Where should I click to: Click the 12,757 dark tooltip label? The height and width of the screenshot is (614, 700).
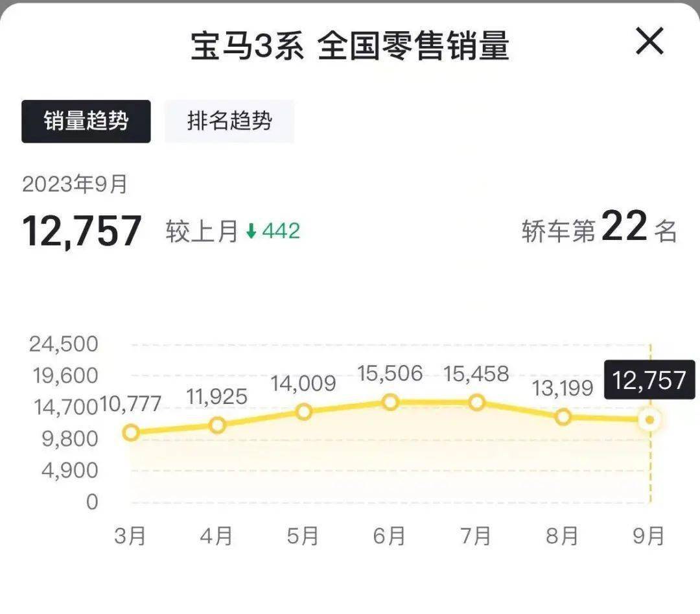[649, 379]
